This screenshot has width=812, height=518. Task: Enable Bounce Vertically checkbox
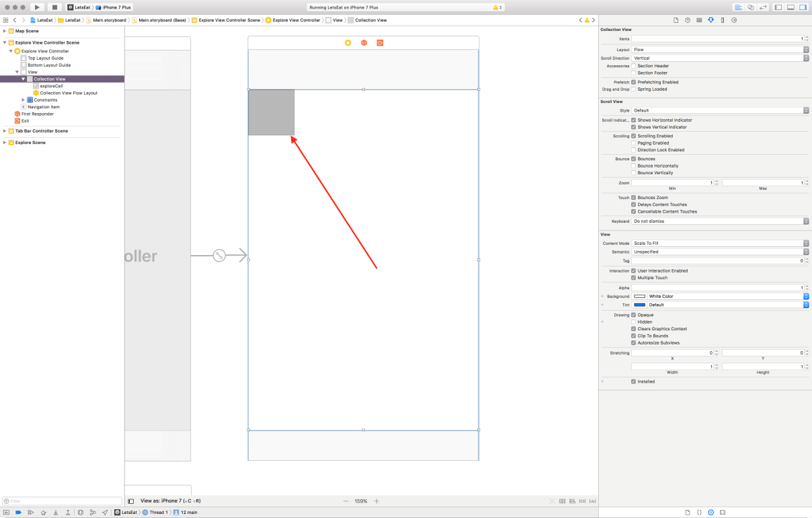633,173
